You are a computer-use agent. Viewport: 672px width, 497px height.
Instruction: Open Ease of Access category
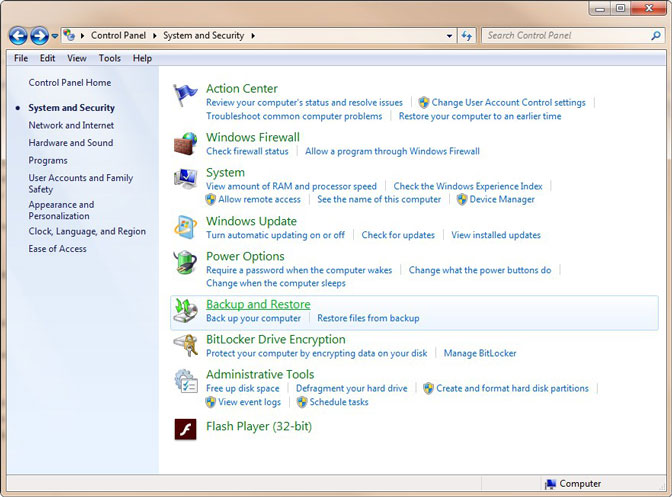tap(57, 249)
